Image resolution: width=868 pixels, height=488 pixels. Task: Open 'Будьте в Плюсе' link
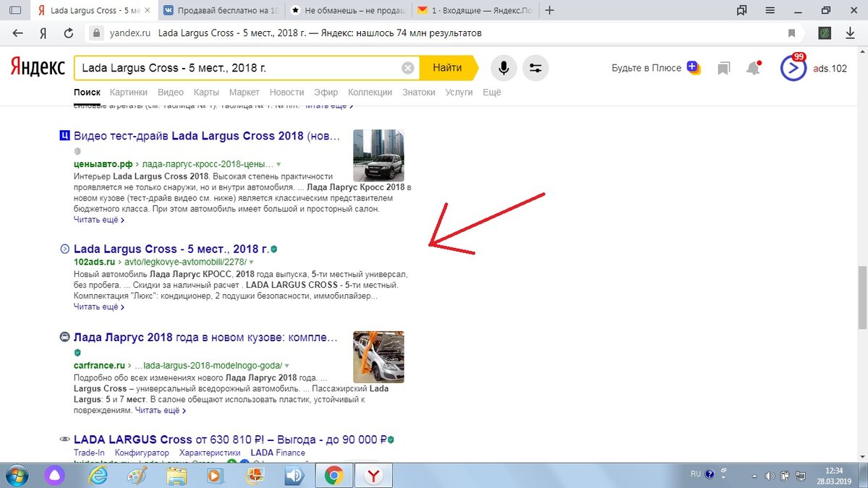647,68
